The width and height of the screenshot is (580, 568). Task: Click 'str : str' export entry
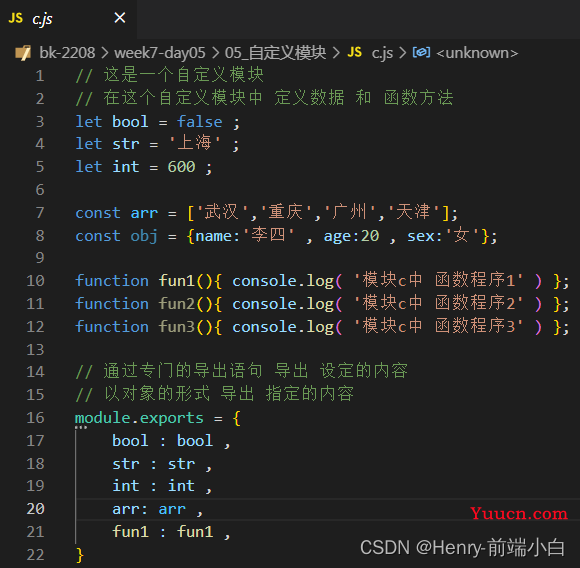click(154, 464)
